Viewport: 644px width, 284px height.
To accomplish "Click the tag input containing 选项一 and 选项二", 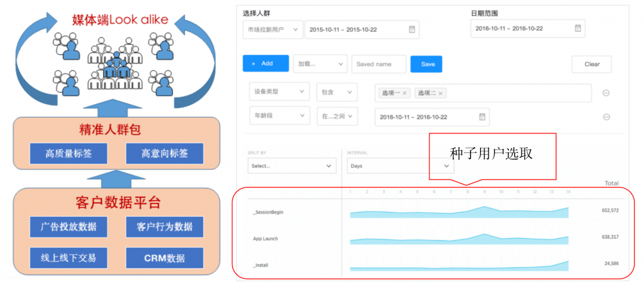I will 483,93.
